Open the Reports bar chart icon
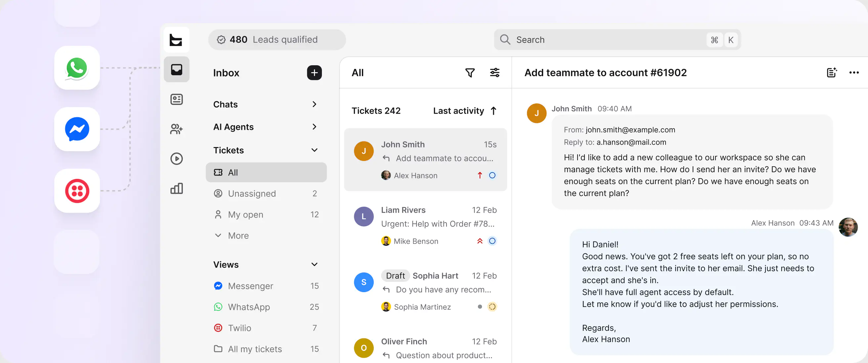This screenshot has width=868, height=363. (176, 188)
